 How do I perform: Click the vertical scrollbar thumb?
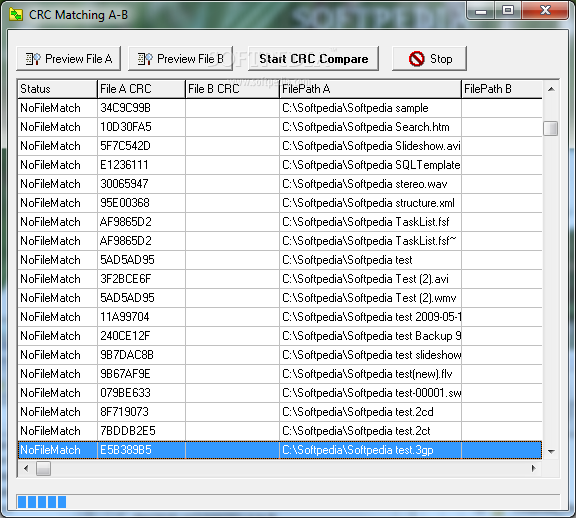point(551,128)
